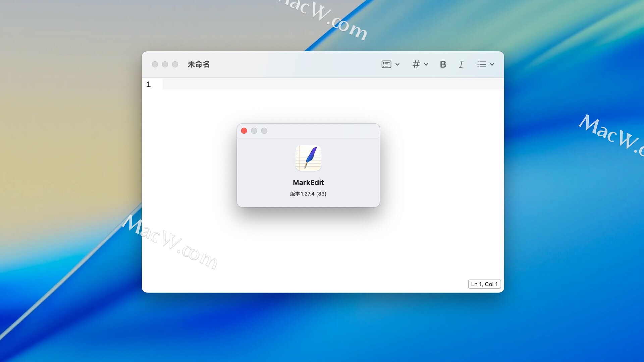Click the Ln 1, Col 1 indicator

tap(484, 284)
